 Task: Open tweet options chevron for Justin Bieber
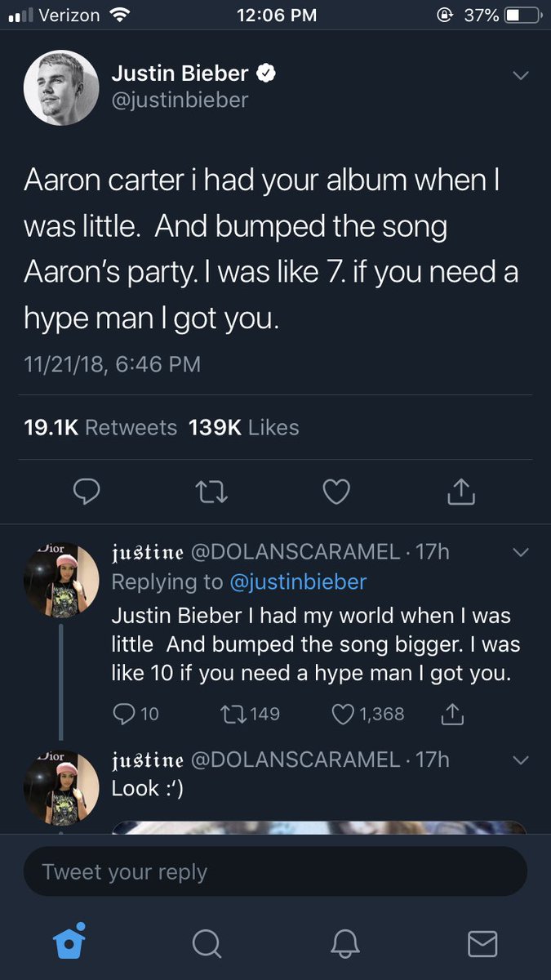coord(520,75)
